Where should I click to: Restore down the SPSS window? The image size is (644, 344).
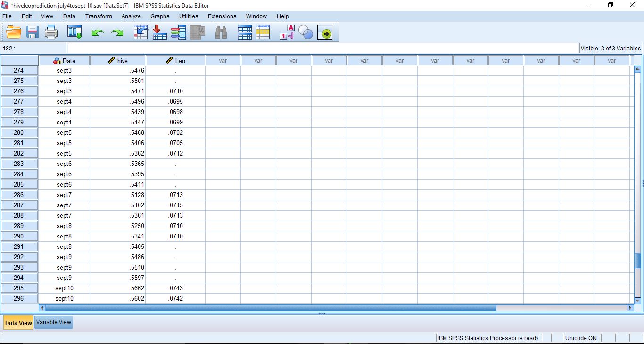point(611,5)
